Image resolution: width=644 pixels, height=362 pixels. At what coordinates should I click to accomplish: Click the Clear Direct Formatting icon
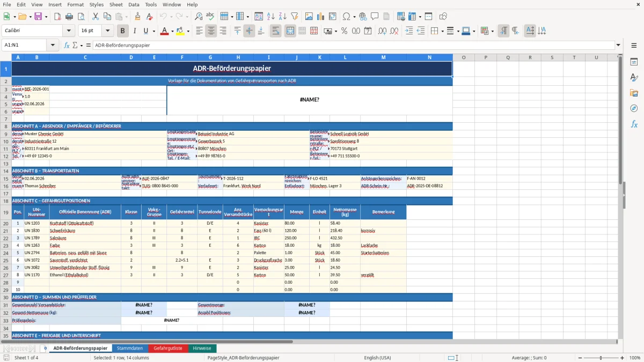tap(149, 17)
